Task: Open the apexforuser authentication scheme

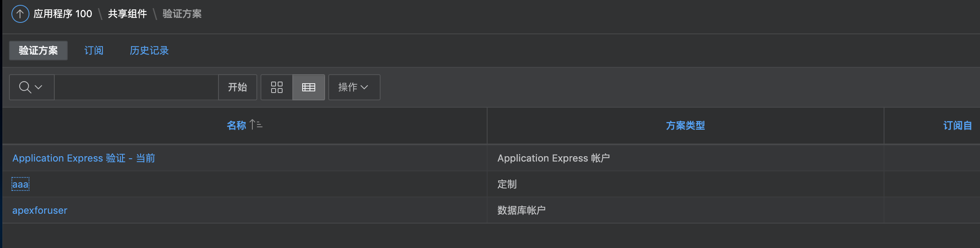Action: click(x=40, y=210)
